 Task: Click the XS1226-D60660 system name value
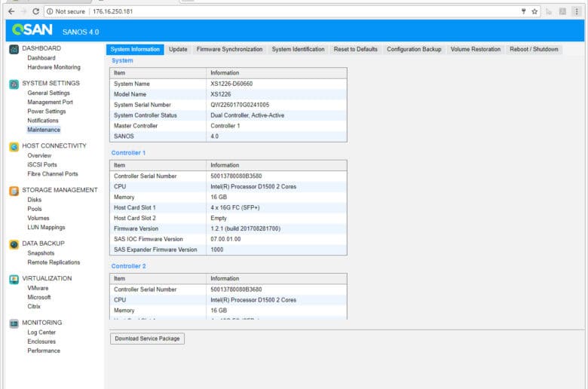pos(231,84)
